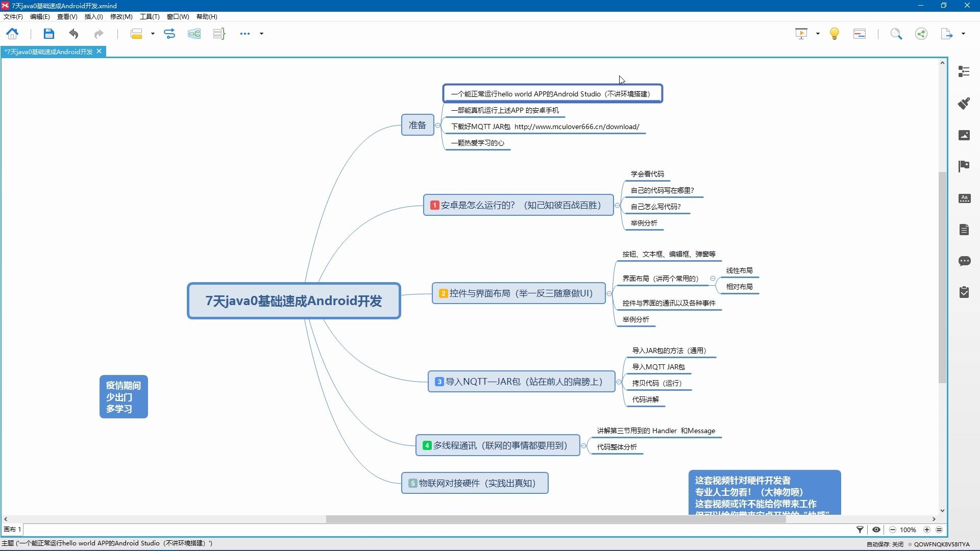Collapse the 准备 branch subtopics

(437, 126)
